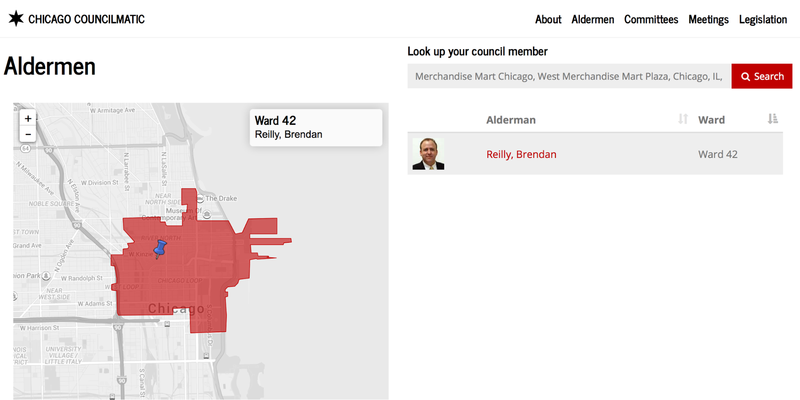Viewport: 800px width, 400px height.
Task: Open the Reilly, Brendan profile link
Action: tap(521, 154)
